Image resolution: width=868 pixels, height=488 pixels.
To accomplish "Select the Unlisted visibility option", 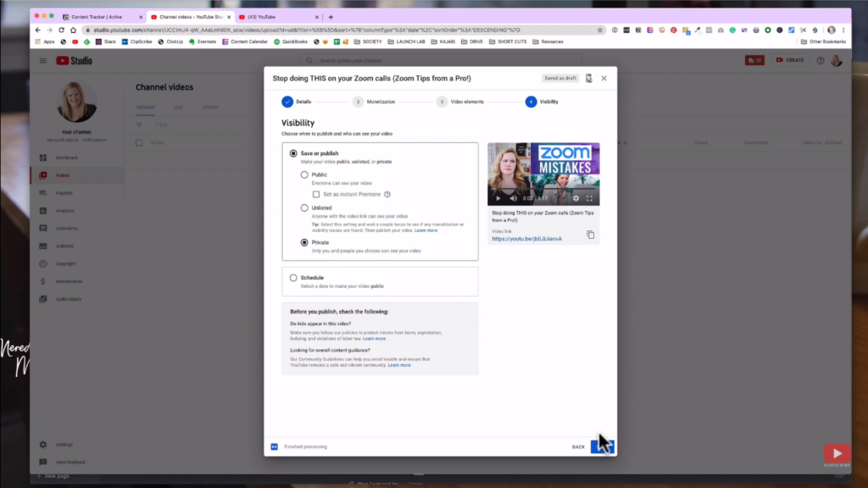I will (x=304, y=208).
